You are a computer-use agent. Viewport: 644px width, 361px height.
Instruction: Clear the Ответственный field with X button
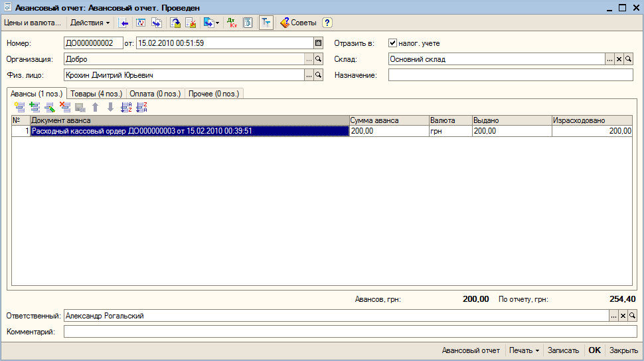coord(623,316)
